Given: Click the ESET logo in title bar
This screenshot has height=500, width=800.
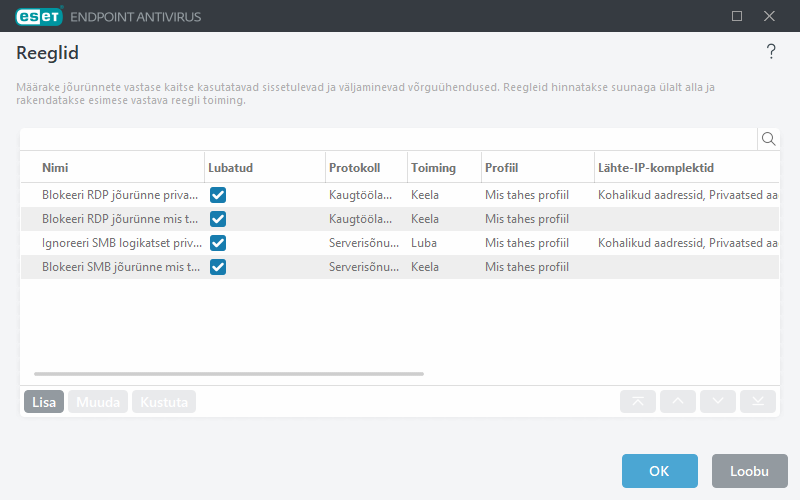Looking at the screenshot, I should point(36,16).
